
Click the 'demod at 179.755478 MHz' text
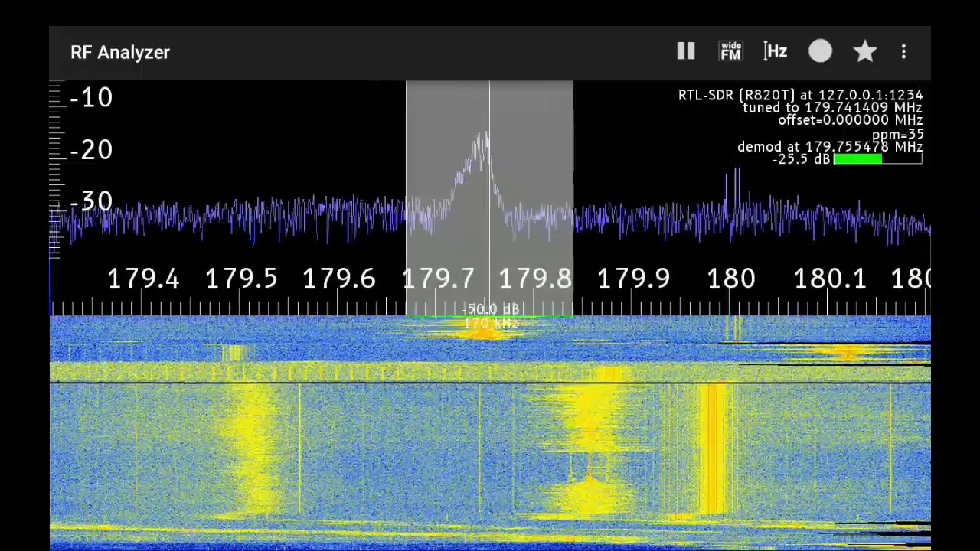point(830,147)
